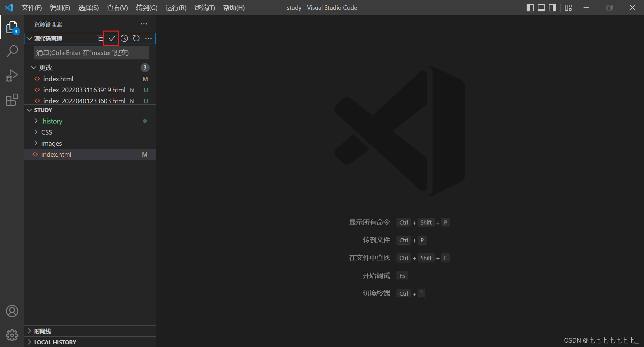Open source control more actions ellipsis
Image resolution: width=644 pixels, height=347 pixels.
coord(148,39)
